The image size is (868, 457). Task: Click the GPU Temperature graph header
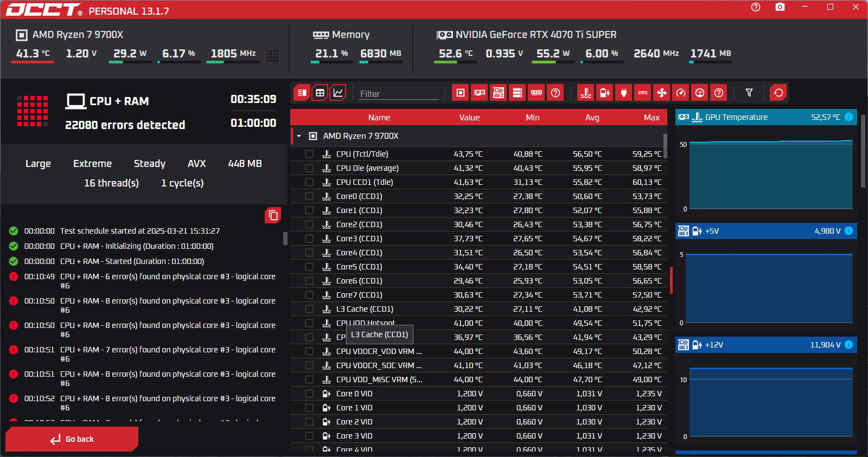click(766, 117)
